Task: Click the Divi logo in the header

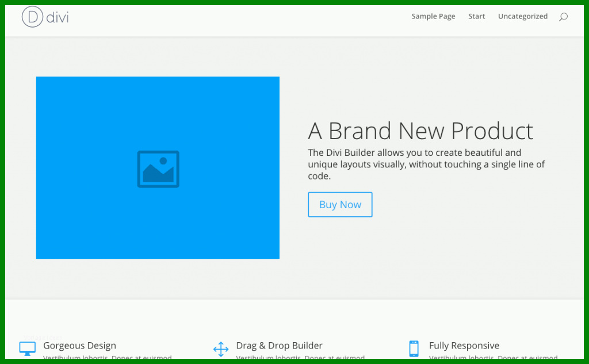Action: tap(45, 17)
